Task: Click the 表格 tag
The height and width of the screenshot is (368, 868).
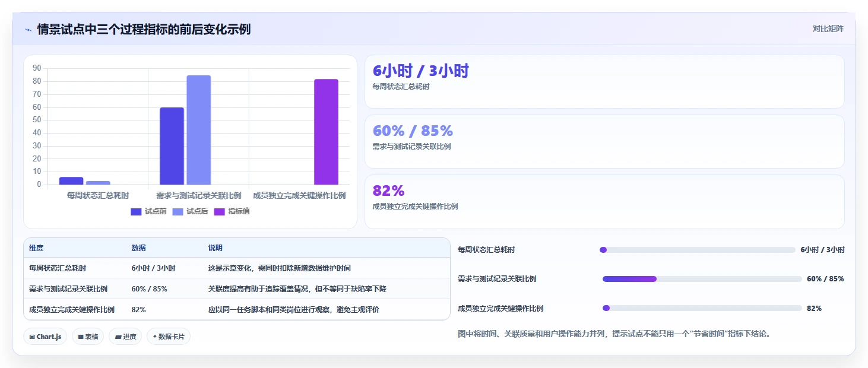Action: 88,337
